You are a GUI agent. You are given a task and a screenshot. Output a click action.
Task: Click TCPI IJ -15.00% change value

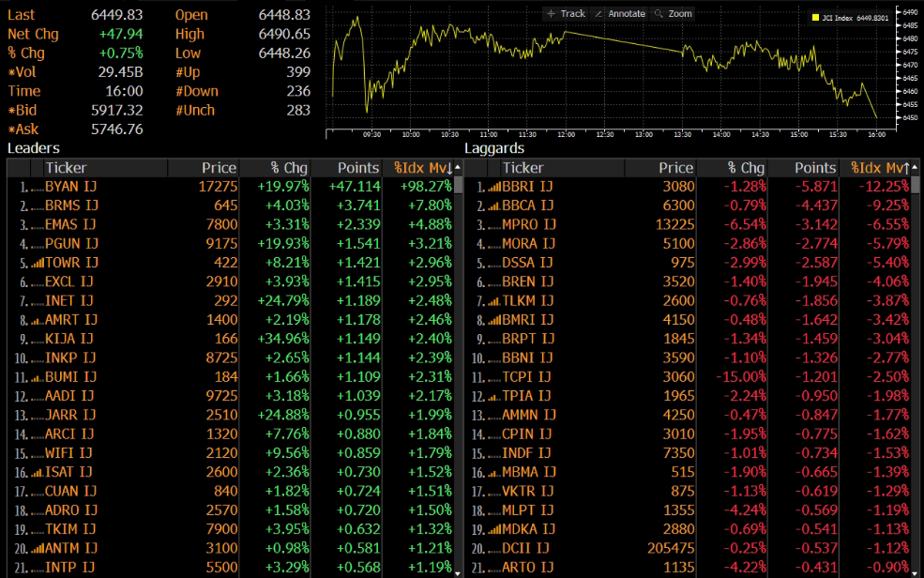741,376
